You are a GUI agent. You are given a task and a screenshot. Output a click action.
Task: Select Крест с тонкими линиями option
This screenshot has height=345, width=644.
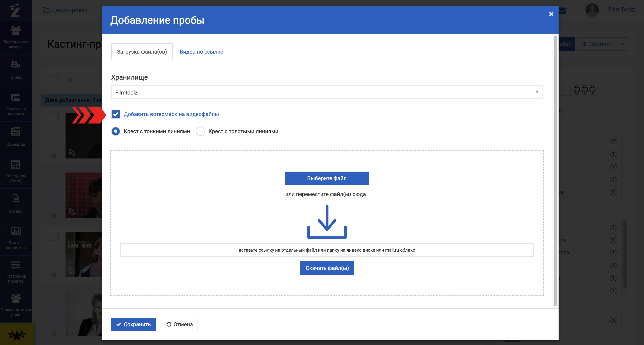(116, 131)
